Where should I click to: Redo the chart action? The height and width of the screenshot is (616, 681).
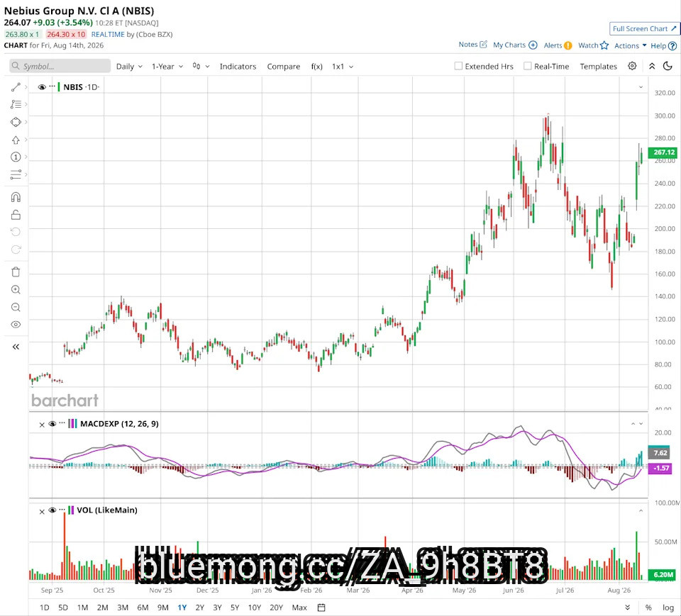16,250
